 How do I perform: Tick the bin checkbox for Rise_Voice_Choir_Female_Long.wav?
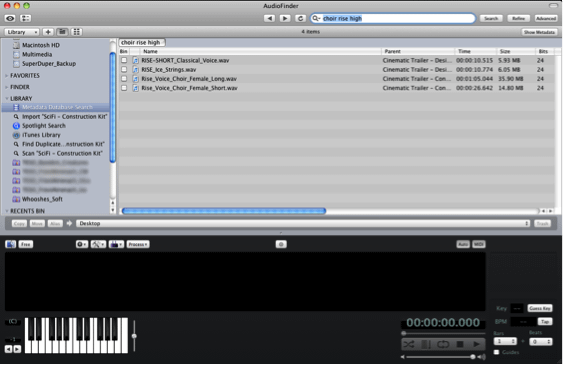click(124, 79)
